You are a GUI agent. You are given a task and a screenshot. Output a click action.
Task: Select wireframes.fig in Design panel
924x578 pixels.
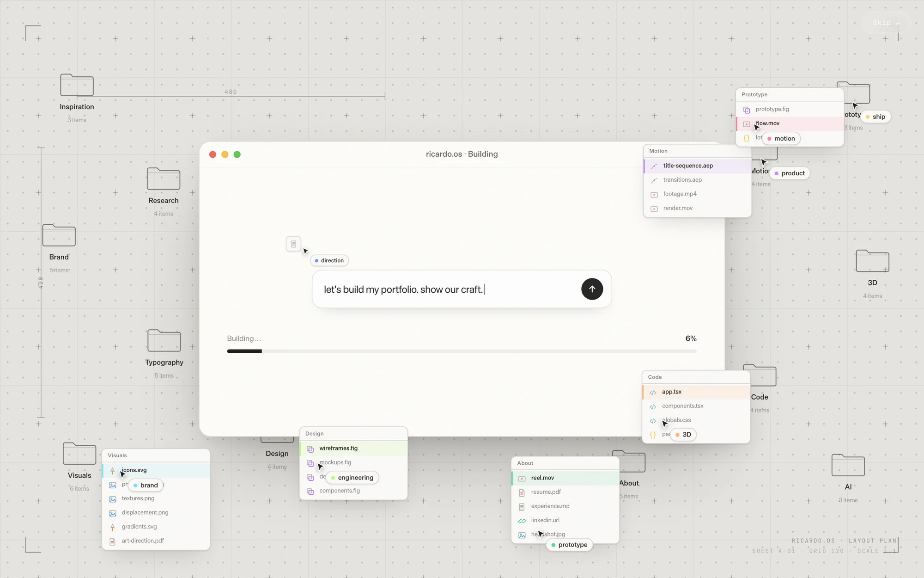click(353, 448)
